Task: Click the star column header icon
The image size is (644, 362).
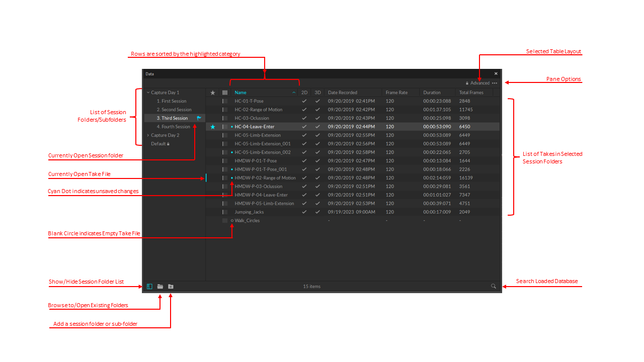Action: (212, 93)
